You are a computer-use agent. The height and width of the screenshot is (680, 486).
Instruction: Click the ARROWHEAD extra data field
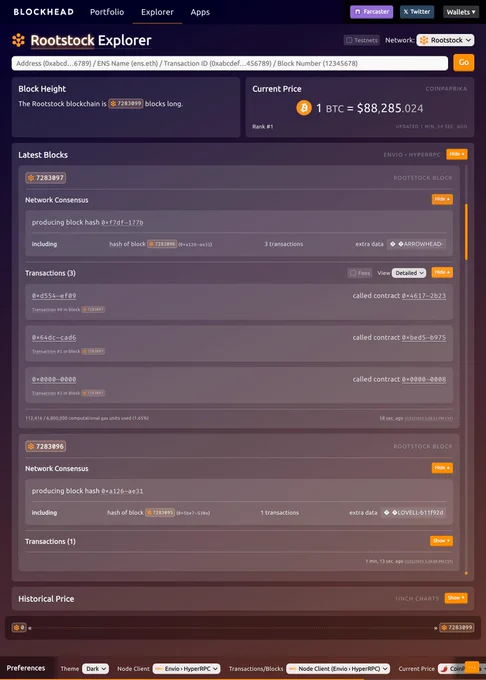coord(417,244)
